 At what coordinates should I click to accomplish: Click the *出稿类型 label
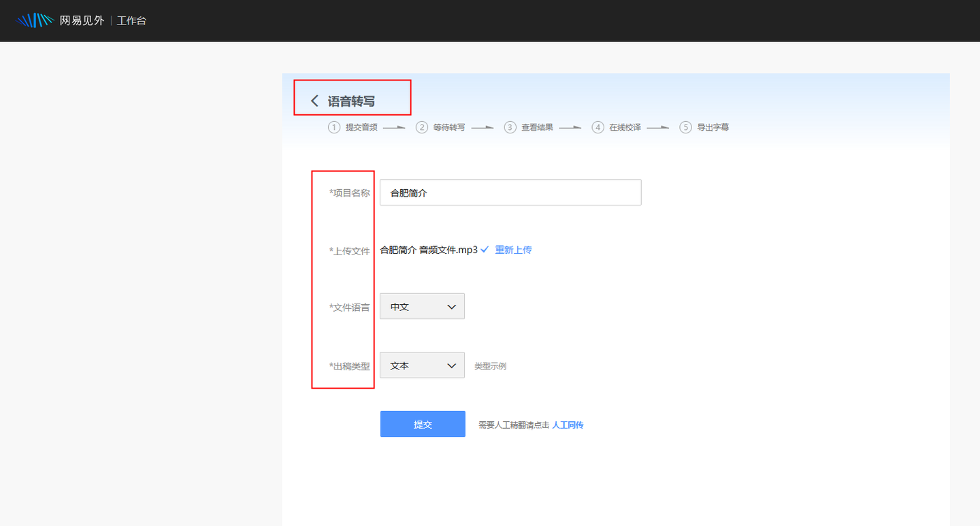pos(350,366)
